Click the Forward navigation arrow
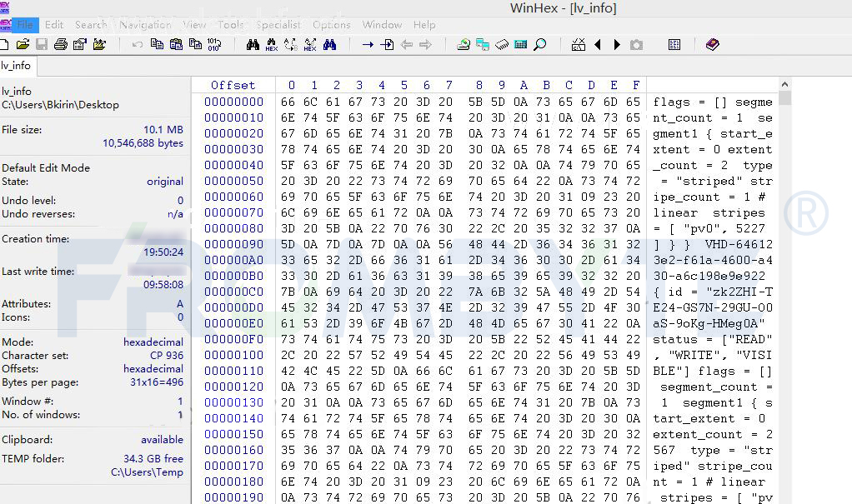The height and width of the screenshot is (504, 852). [425, 44]
